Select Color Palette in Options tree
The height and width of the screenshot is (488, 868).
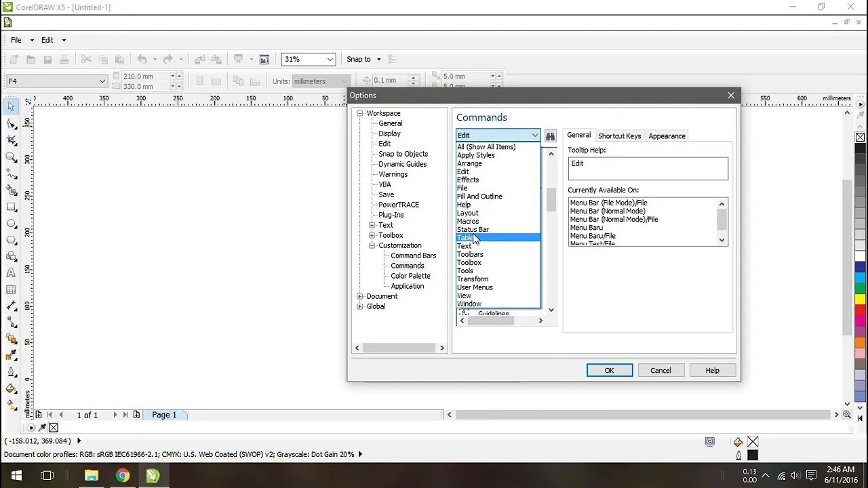410,276
